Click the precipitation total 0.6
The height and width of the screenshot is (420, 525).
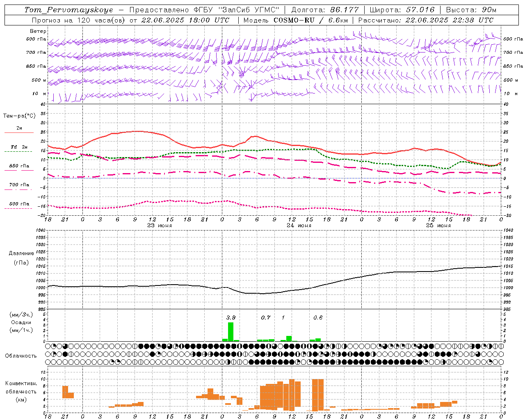coord(318,317)
